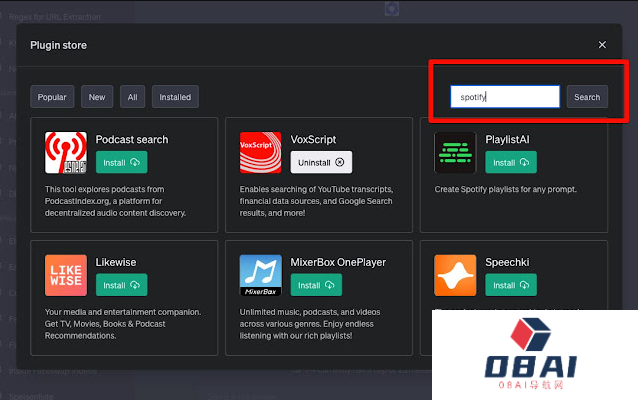638x400 pixels.
Task: Click the Likewise title text
Action: pyautogui.click(x=116, y=262)
